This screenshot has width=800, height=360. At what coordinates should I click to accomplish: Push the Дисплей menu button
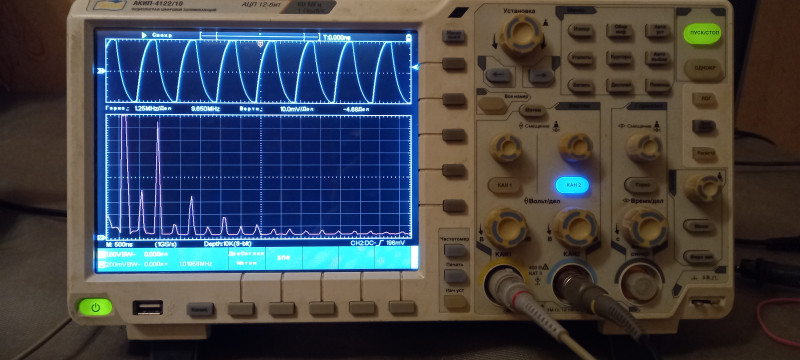[619, 85]
